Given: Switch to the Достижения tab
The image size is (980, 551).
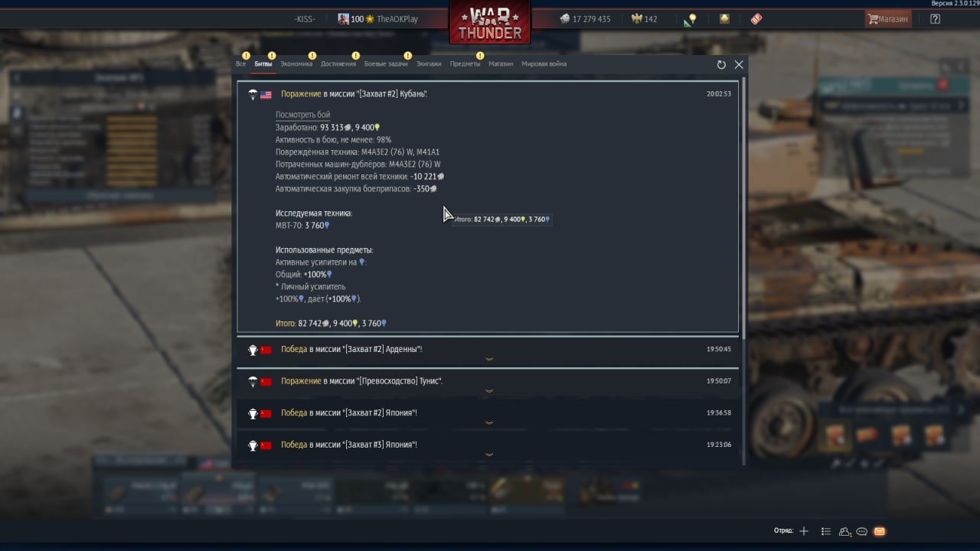Looking at the screenshot, I should [338, 64].
